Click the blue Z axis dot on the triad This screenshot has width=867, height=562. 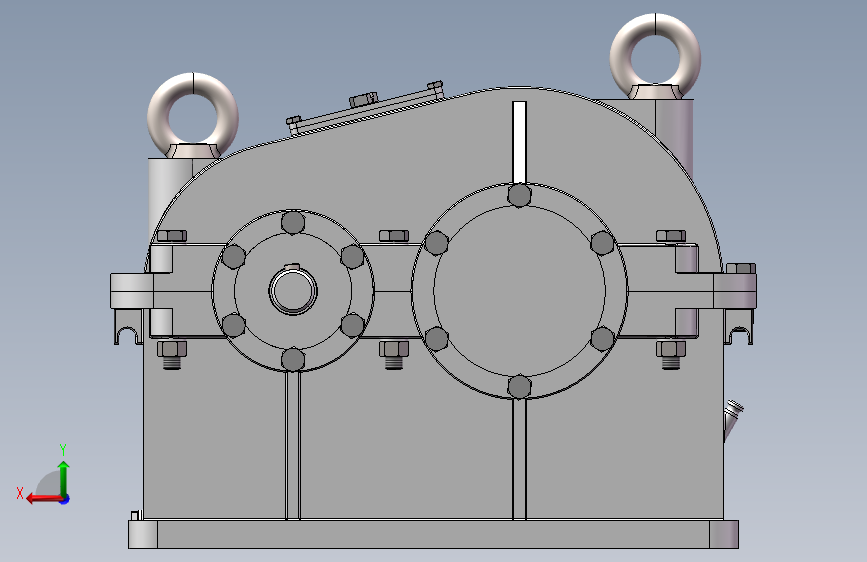(x=65, y=499)
